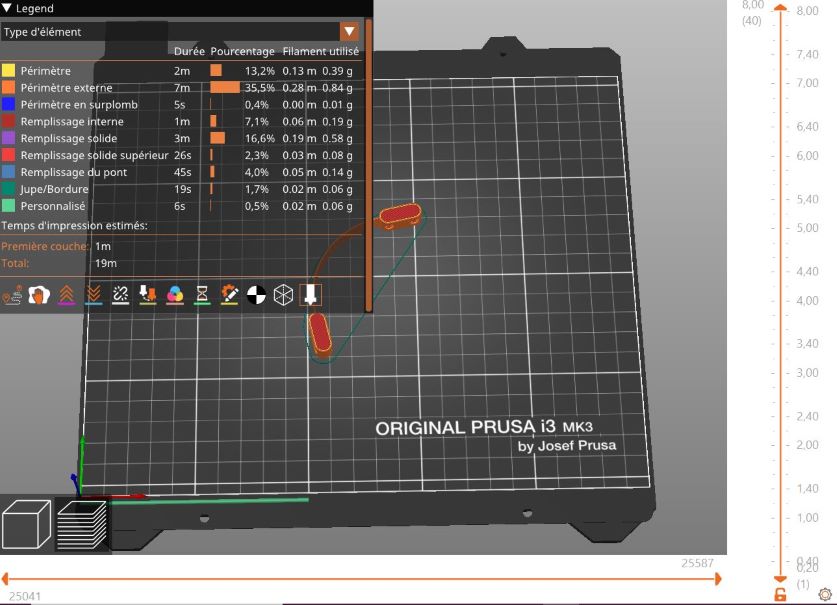837x605 pixels.
Task: Switch to the 3D editor cube view
Action: tap(26, 524)
